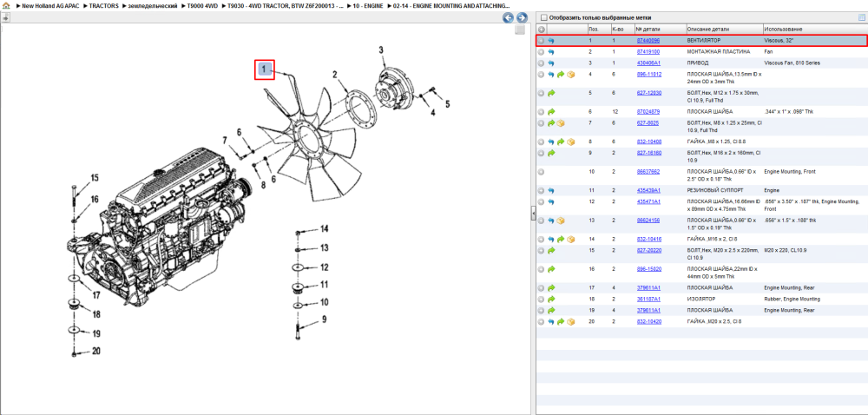Click the green arrow icon in row 9
The width and height of the screenshot is (868, 415).
(x=551, y=154)
